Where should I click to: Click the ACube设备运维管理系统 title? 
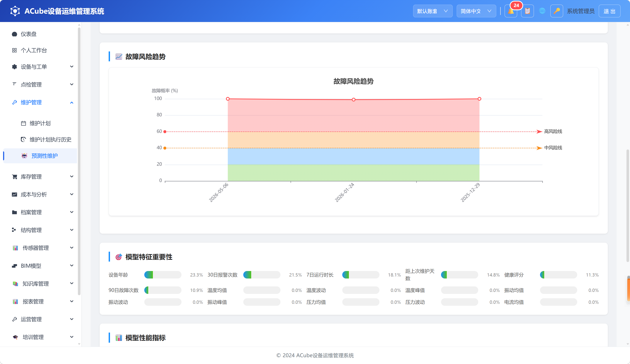point(64,11)
